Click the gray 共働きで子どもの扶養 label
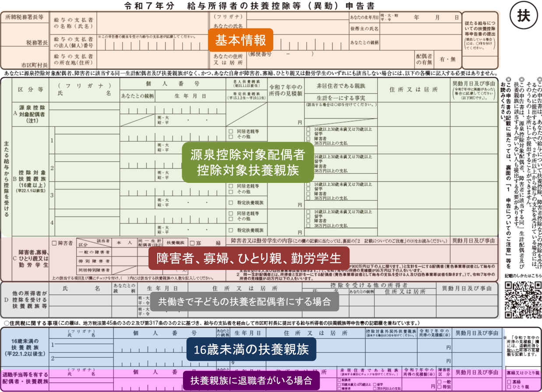542x392 pixels. (x=248, y=301)
